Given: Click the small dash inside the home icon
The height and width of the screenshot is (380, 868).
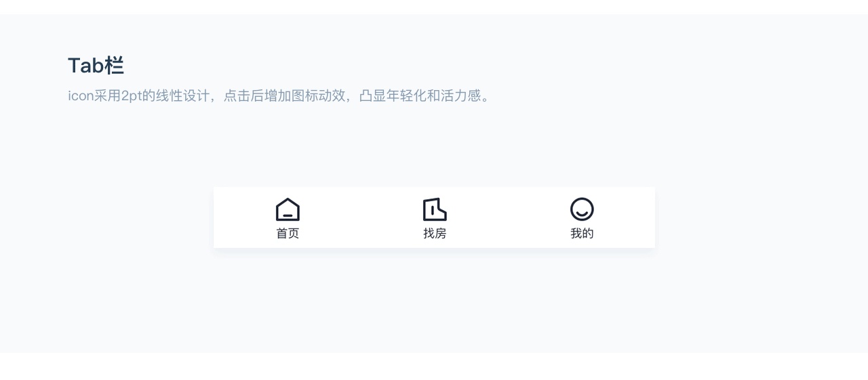Looking at the screenshot, I should (288, 215).
